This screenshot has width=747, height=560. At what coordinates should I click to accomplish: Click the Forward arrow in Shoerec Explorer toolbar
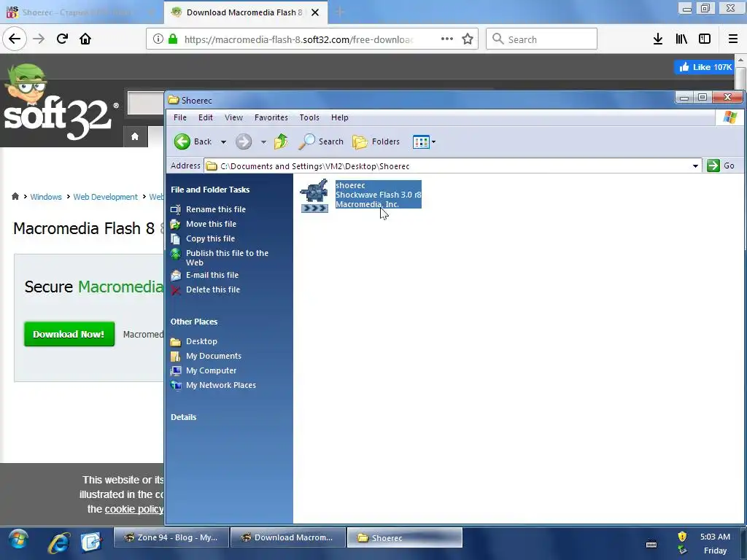[244, 141]
